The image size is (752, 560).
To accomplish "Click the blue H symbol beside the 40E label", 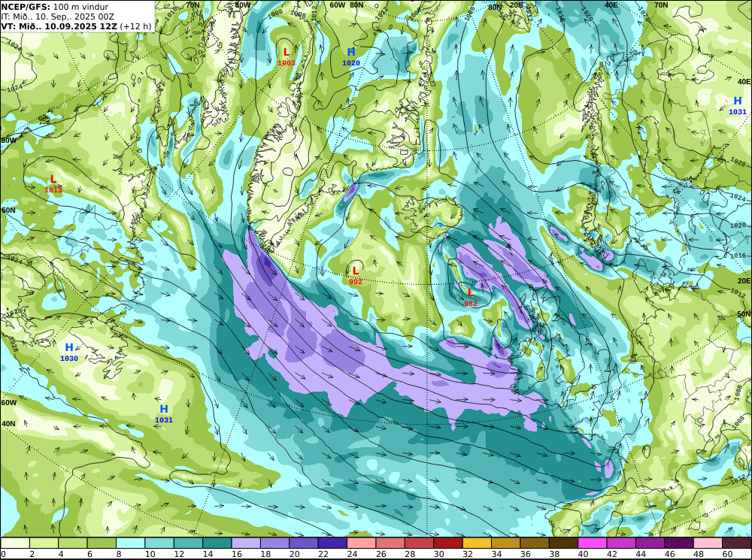I will [x=738, y=101].
